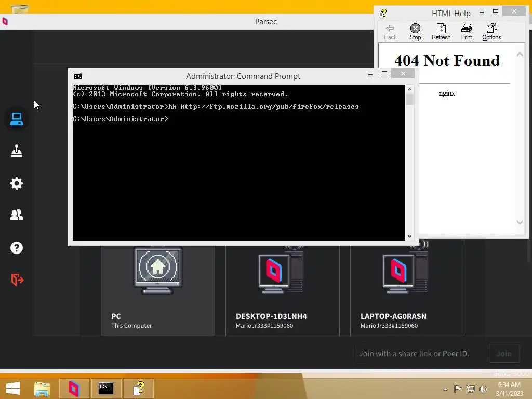This screenshot has height=399, width=532.
Task: Switch to Command Prompt from the taskbar
Action: [x=106, y=389]
